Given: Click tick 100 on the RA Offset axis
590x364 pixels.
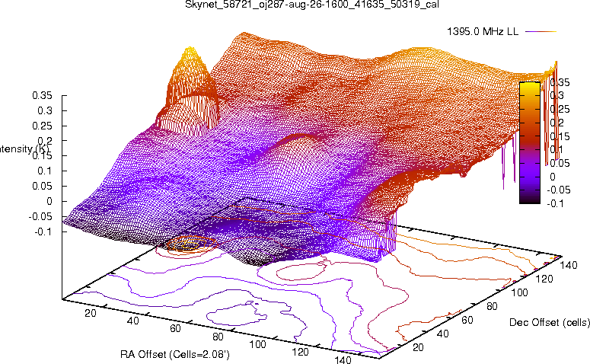Looking at the screenshot, I should pyautogui.click(x=258, y=344).
